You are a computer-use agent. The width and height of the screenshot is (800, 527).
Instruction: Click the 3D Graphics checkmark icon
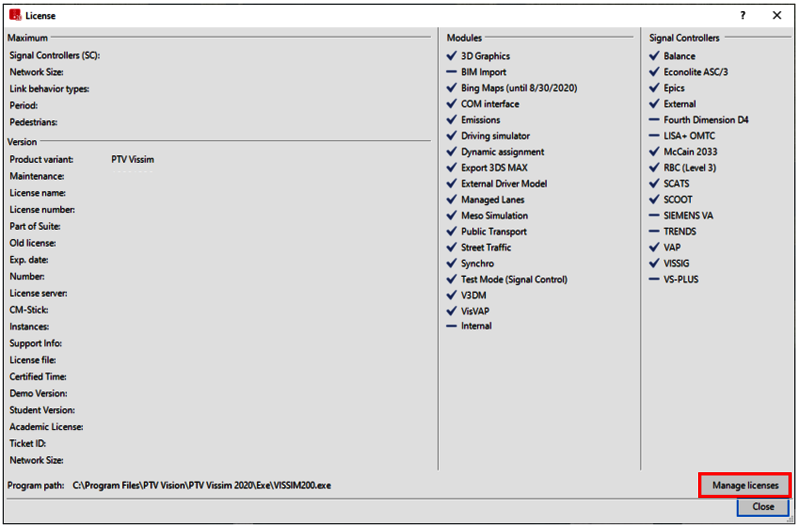[451, 56]
